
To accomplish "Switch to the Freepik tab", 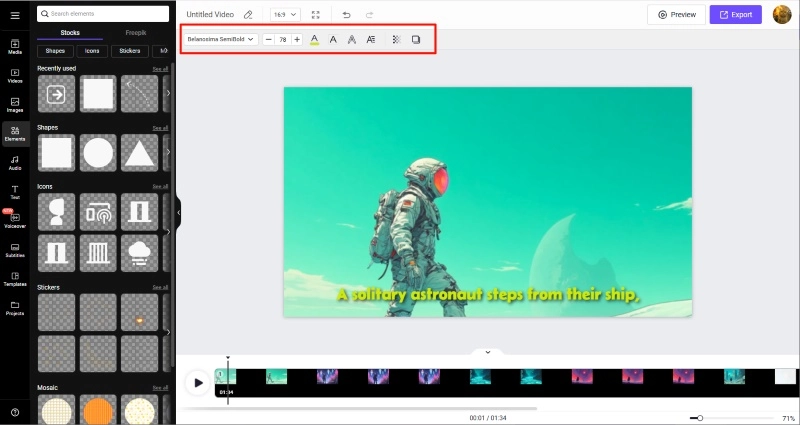I will (x=136, y=33).
